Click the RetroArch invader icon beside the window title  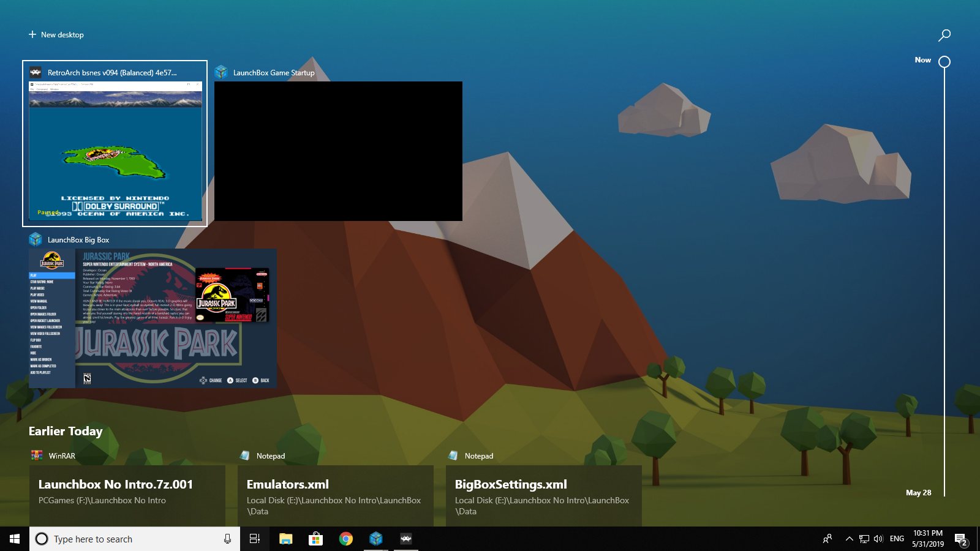click(36, 72)
